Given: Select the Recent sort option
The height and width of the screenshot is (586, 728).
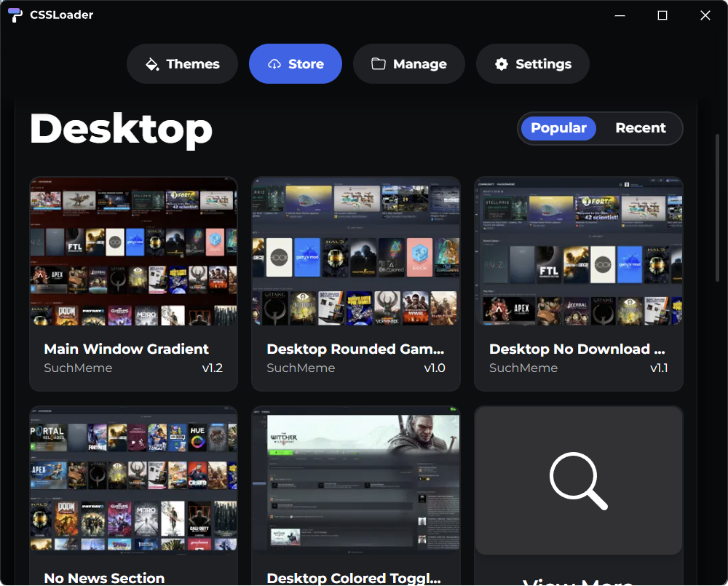Looking at the screenshot, I should 640,128.
